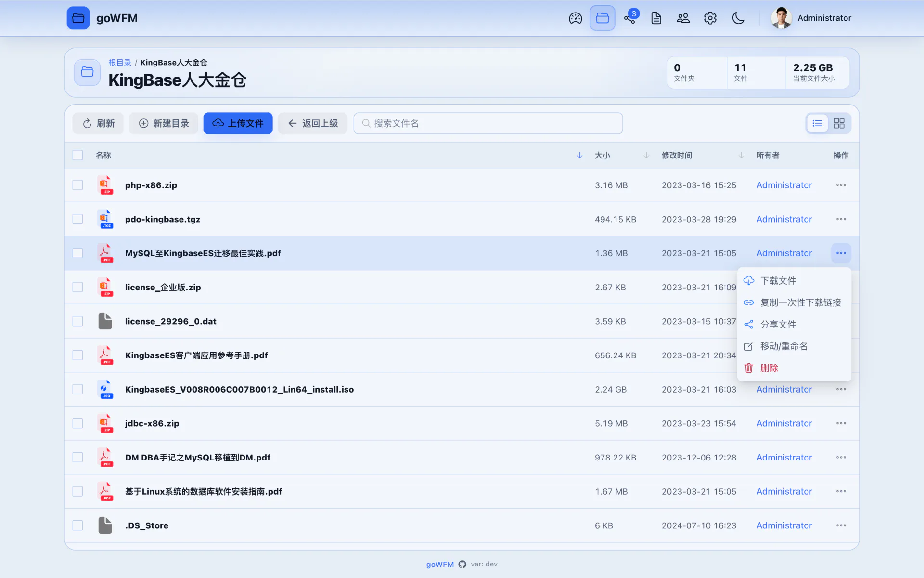The width and height of the screenshot is (924, 578).
Task: Sort files by the 名称 column arrow
Action: tap(579, 155)
